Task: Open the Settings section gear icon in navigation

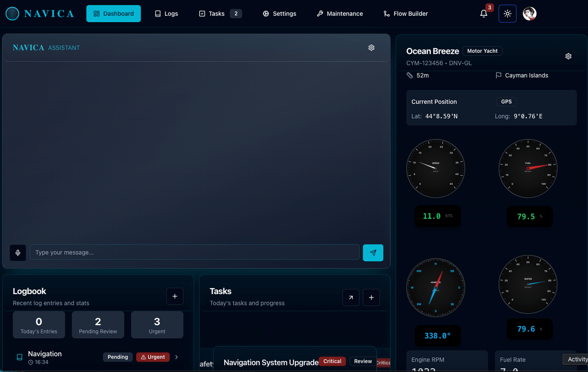Action: coord(266,14)
